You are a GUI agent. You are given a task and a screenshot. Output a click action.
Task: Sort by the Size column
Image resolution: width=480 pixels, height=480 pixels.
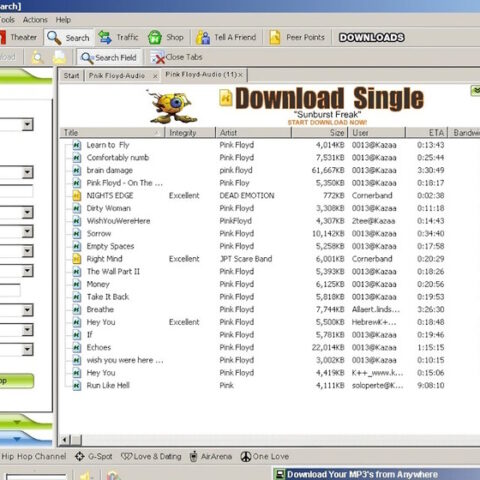pos(320,133)
